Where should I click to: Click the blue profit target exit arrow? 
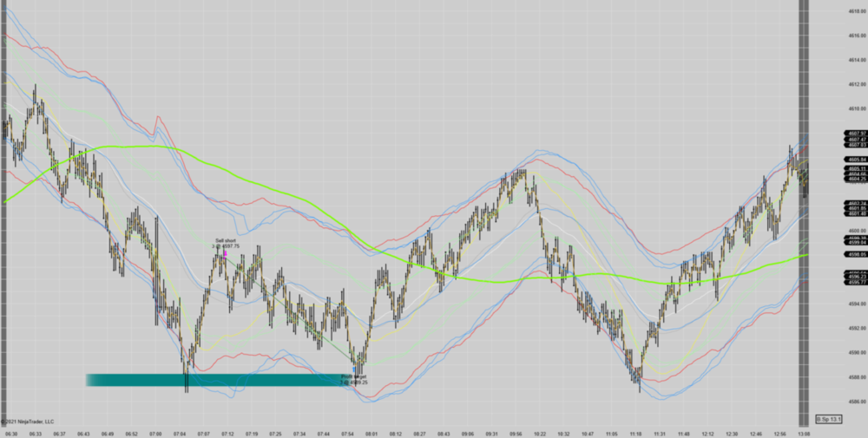coord(354,370)
